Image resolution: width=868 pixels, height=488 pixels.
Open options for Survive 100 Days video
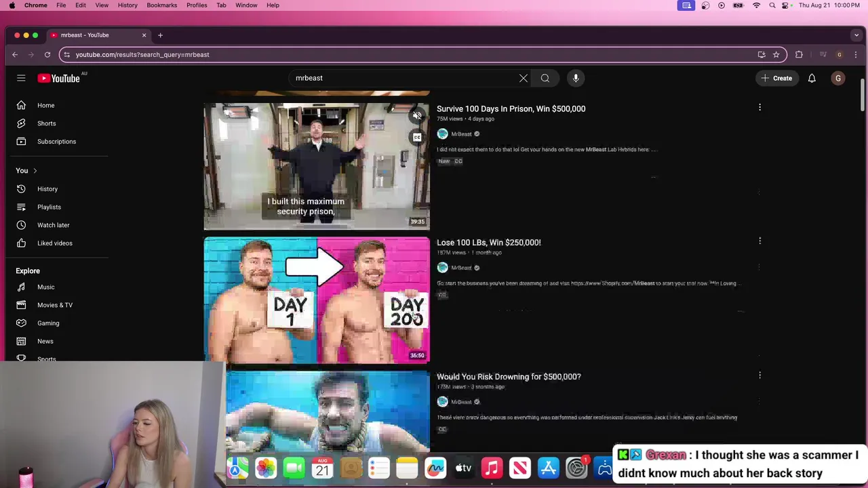[x=759, y=108]
